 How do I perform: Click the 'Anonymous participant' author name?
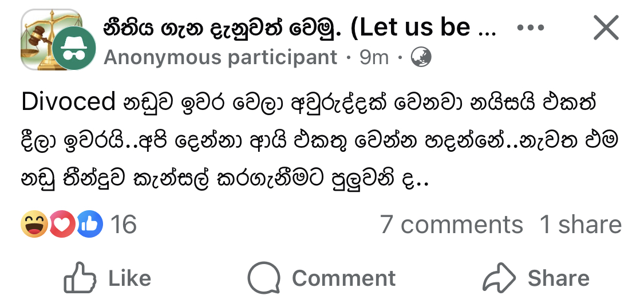pyautogui.click(x=220, y=57)
